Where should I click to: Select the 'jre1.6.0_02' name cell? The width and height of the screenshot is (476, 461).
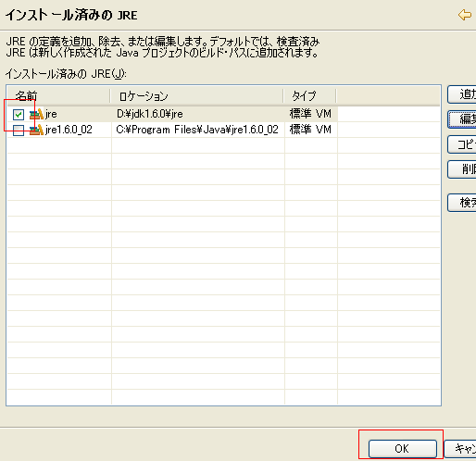pos(69,130)
